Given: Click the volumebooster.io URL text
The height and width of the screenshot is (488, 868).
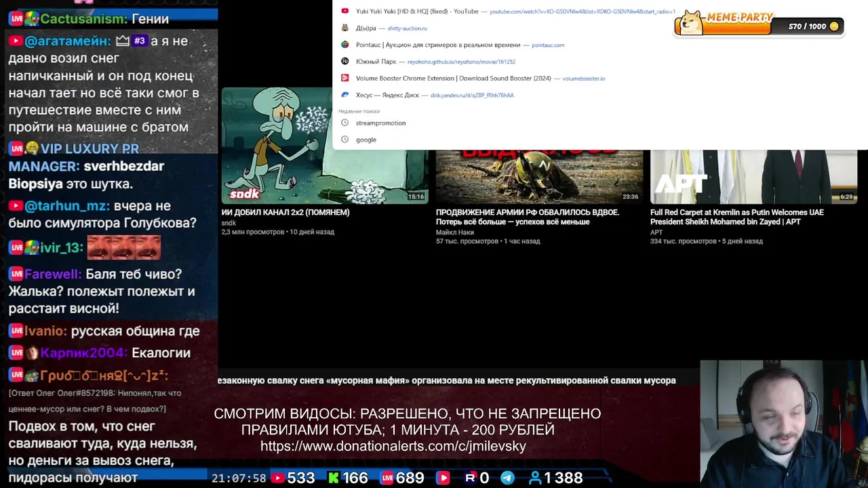Looking at the screenshot, I should [583, 79].
